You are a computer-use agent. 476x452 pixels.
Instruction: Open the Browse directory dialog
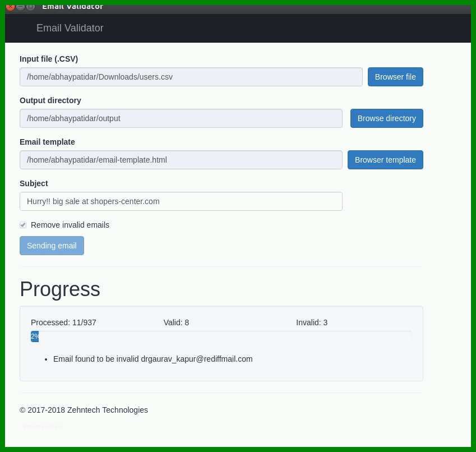pos(386,118)
